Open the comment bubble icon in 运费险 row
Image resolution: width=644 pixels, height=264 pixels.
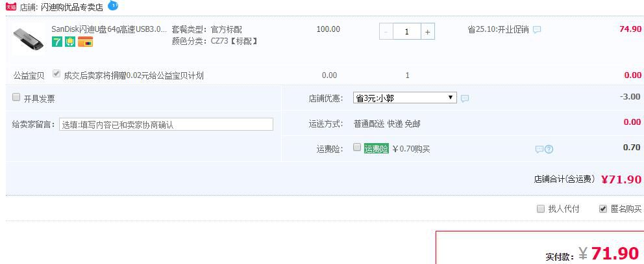coord(539,150)
